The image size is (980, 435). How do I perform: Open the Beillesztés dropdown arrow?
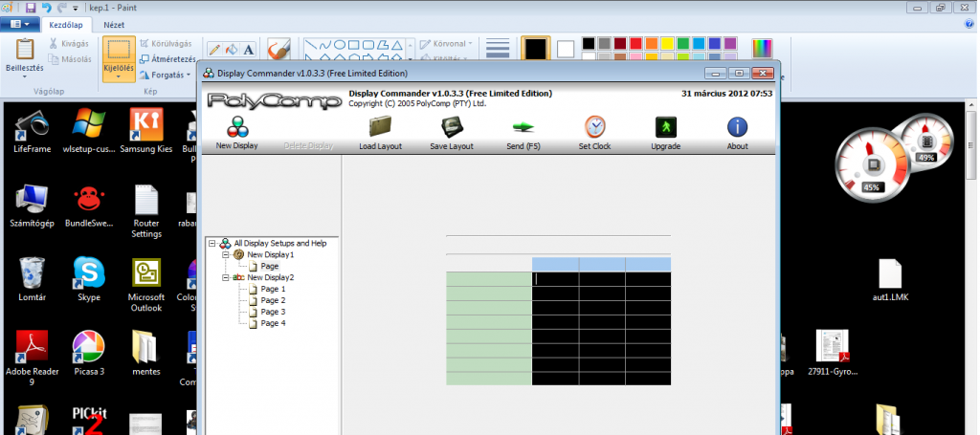click(25, 76)
